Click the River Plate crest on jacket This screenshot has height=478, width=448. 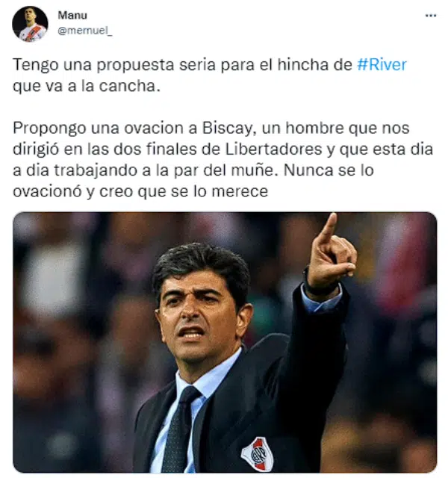[x=257, y=453]
